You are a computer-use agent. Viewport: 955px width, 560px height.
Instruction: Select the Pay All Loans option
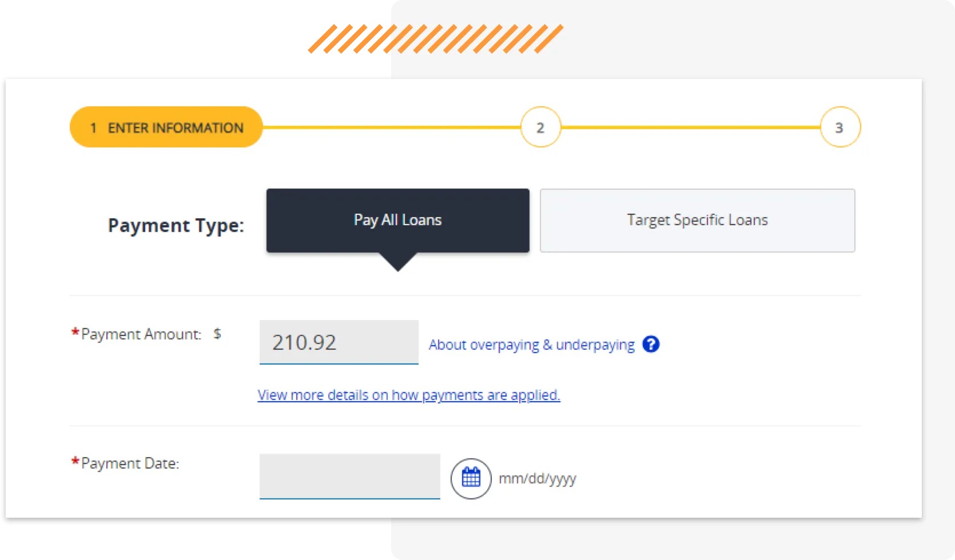pyautogui.click(x=397, y=220)
